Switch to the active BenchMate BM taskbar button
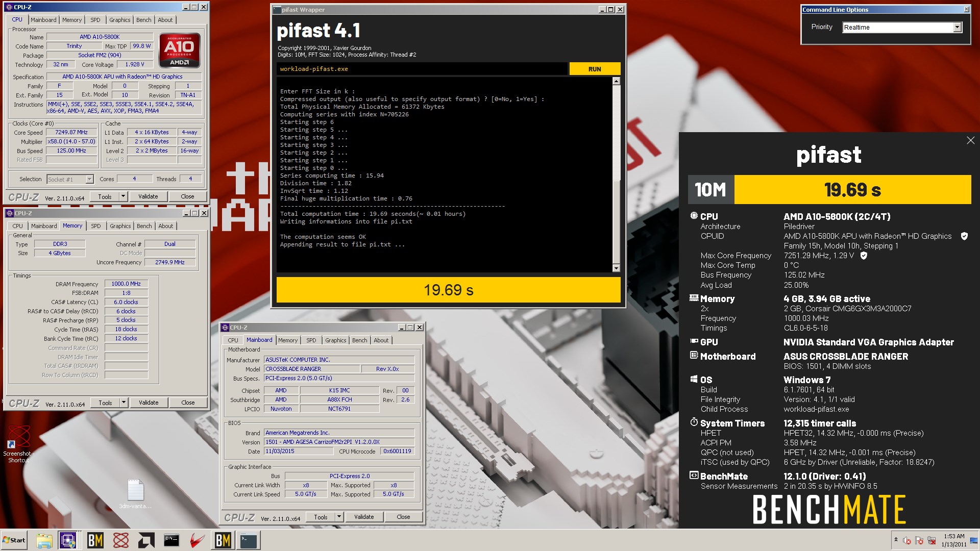980x551 pixels. [223, 540]
